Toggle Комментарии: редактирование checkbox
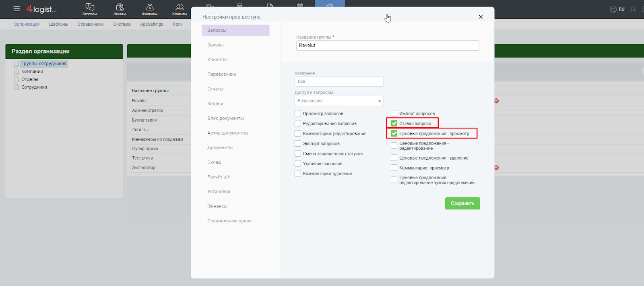Image resolution: width=644 pixels, height=286 pixels. 298,133
